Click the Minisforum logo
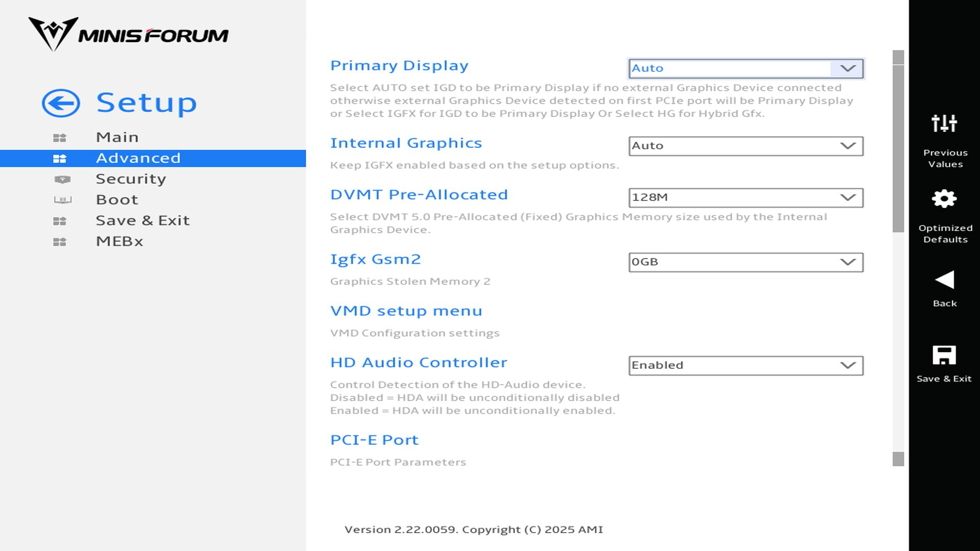 click(128, 34)
